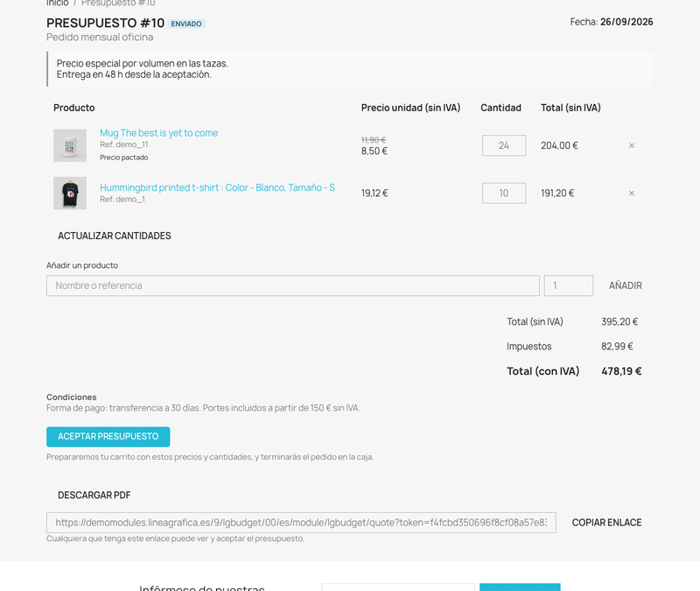Remove the Mug product line

[631, 145]
